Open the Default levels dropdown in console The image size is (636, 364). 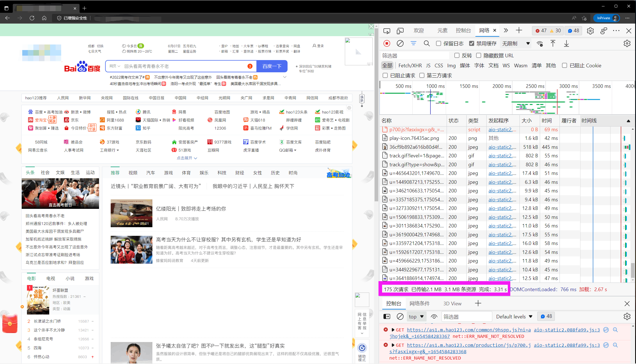514,316
